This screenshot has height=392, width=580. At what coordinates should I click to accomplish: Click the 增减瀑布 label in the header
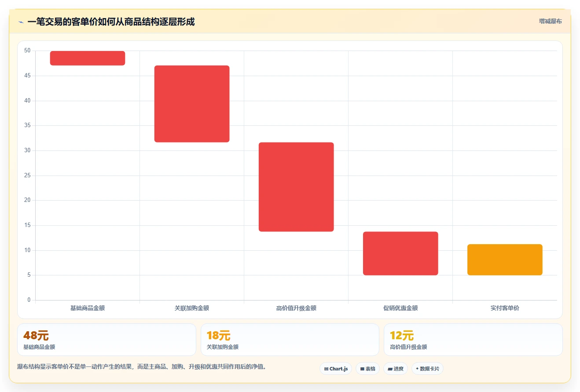tap(551, 21)
